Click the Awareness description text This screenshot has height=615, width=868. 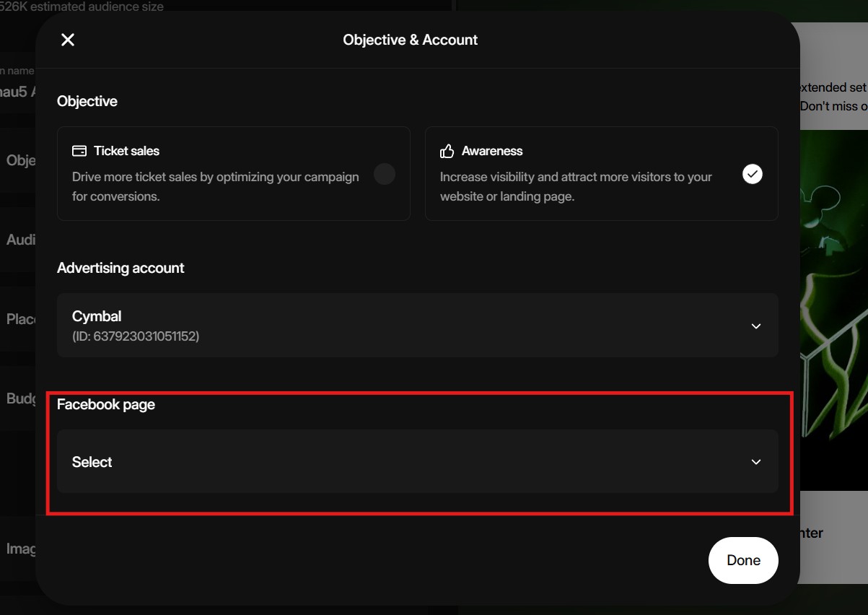[x=576, y=186]
